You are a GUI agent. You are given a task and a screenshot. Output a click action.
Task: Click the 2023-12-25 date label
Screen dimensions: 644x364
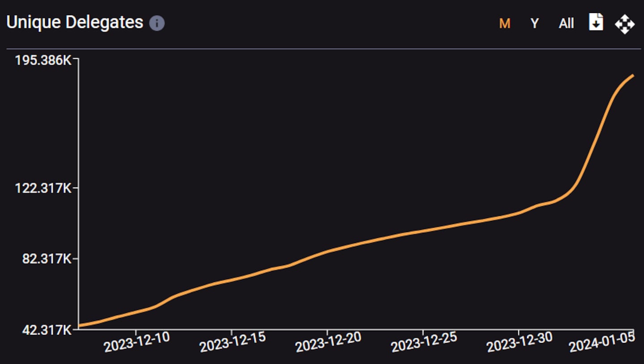point(424,342)
